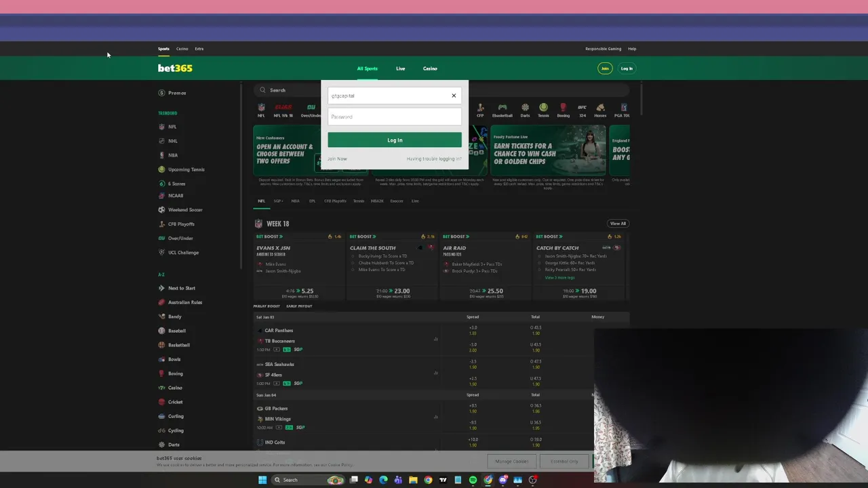The height and width of the screenshot is (488, 868).
Task: Open the Windows Start menu
Action: click(x=262, y=480)
